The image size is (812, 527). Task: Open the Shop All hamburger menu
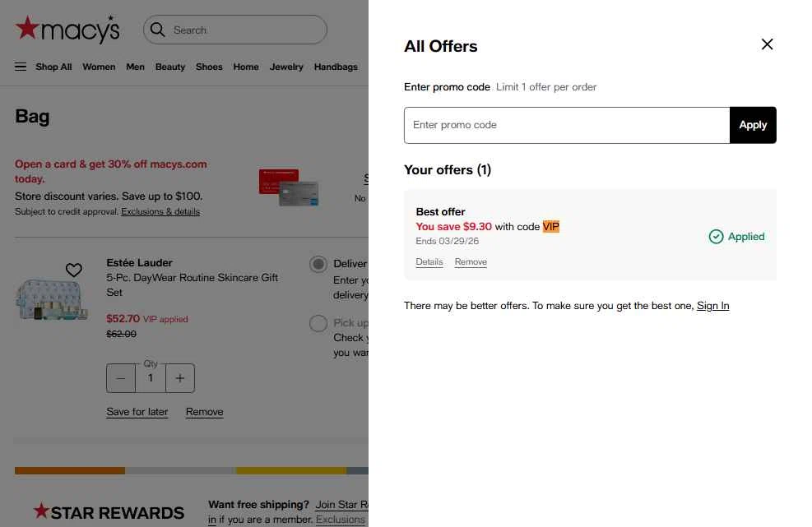pos(21,67)
